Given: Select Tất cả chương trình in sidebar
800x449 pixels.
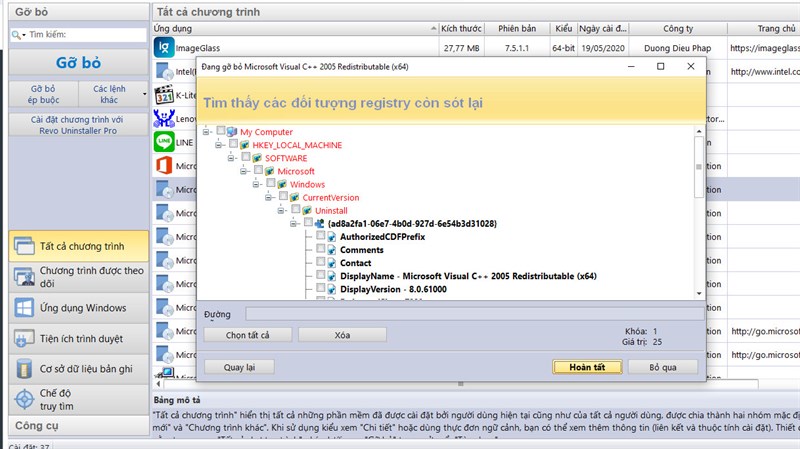Looking at the screenshot, I should pos(79,246).
